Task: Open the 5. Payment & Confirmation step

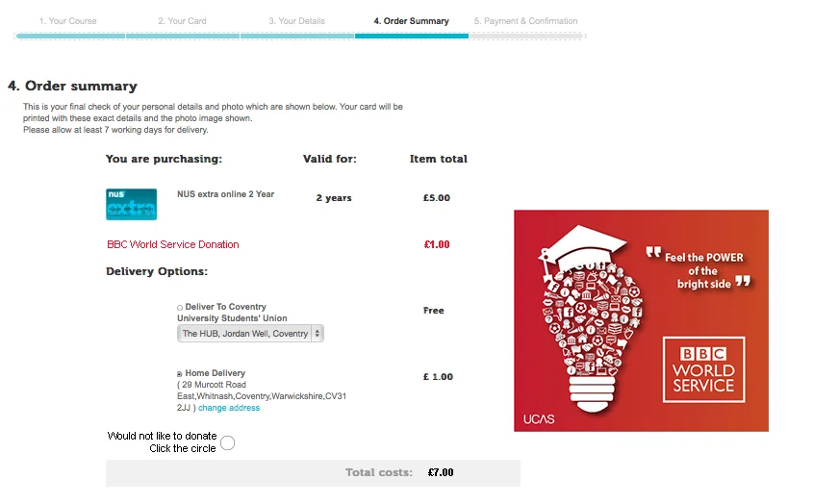Action: (525, 21)
